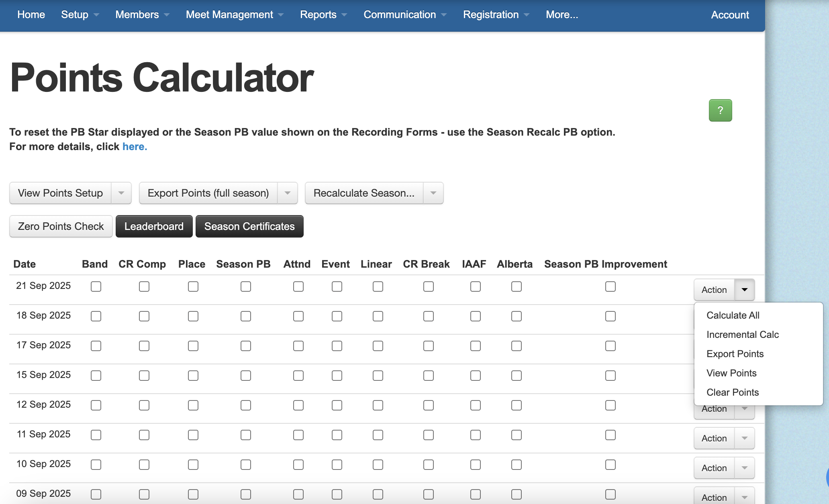Check CR Break for 15 Sep 2025

coord(429,376)
